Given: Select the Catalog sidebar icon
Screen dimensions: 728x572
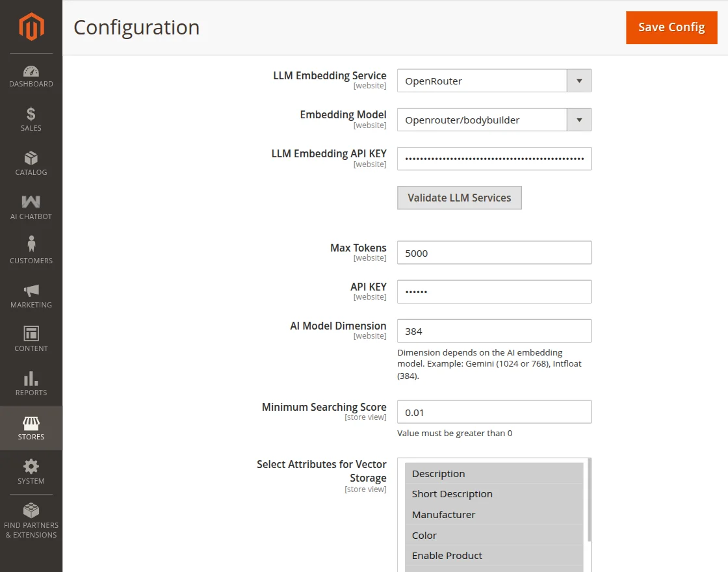Looking at the screenshot, I should click(x=31, y=162).
